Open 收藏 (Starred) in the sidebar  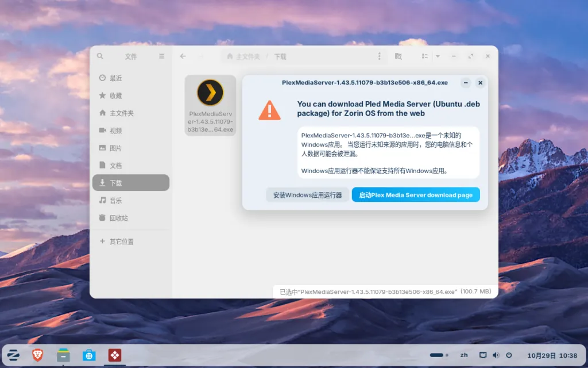pyautogui.click(x=131, y=96)
